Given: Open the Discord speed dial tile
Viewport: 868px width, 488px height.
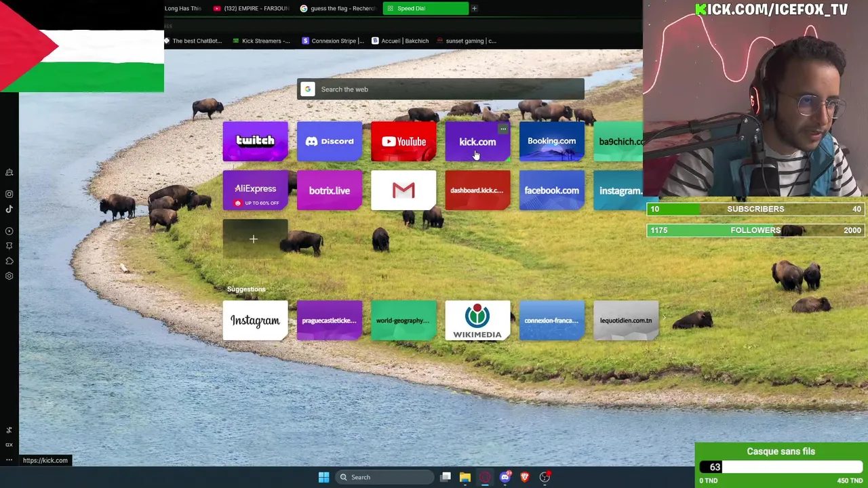Looking at the screenshot, I should tap(330, 142).
